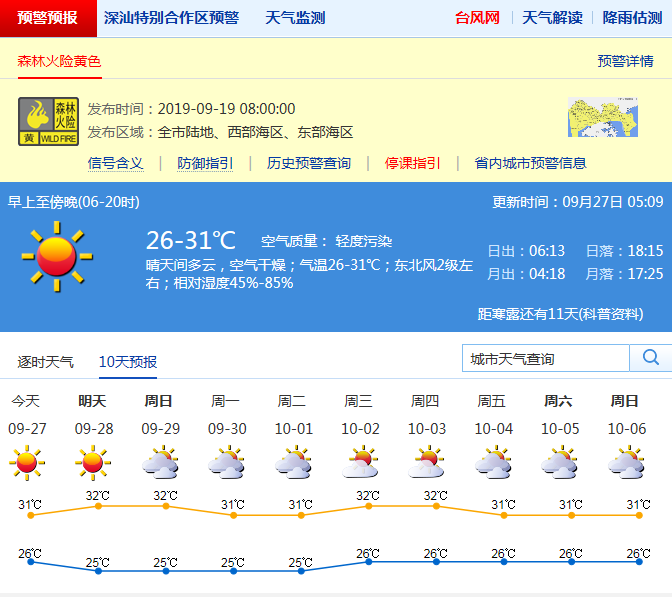672x597 pixels.
Task: Open the 台风网 link
Action: pos(477,18)
